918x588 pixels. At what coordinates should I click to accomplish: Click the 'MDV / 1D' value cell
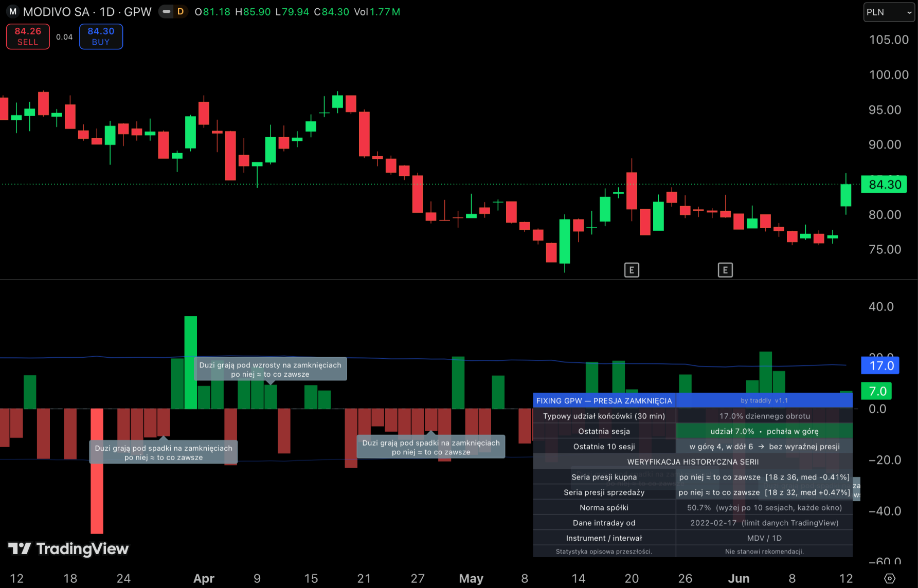[764, 538]
